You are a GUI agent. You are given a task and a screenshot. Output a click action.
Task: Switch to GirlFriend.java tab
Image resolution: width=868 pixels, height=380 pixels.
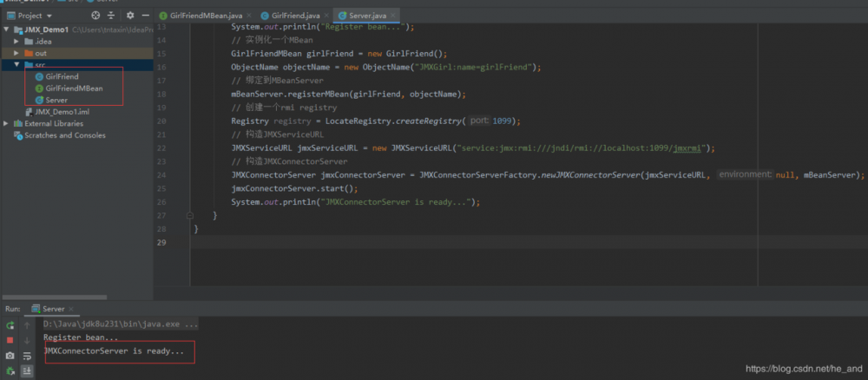tap(294, 16)
